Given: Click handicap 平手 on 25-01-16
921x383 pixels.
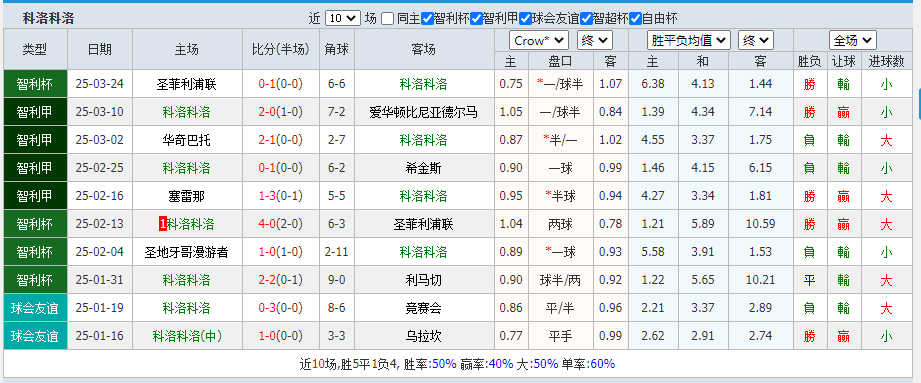Looking at the screenshot, I should point(560,337).
